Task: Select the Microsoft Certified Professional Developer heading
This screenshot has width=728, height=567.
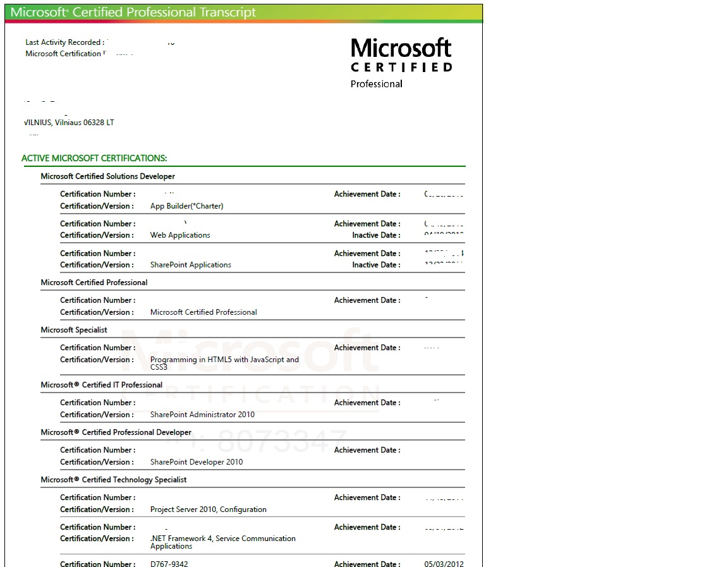Action: (x=116, y=432)
